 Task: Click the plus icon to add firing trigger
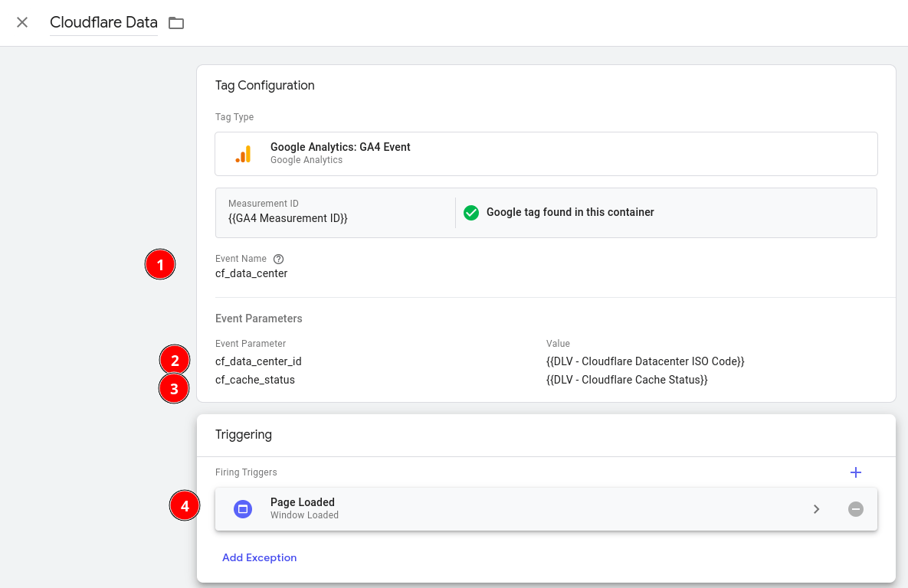pyautogui.click(x=856, y=472)
